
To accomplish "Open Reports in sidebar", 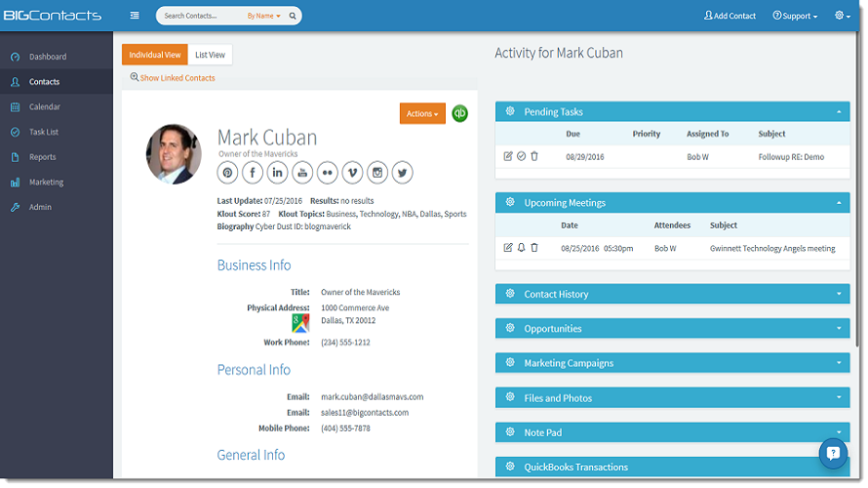I will (57, 157).
